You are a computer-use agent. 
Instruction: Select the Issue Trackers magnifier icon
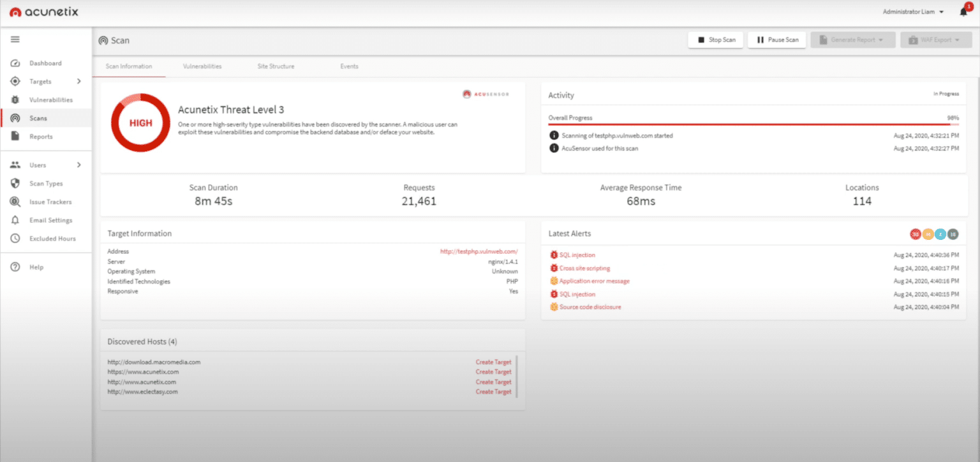point(15,202)
